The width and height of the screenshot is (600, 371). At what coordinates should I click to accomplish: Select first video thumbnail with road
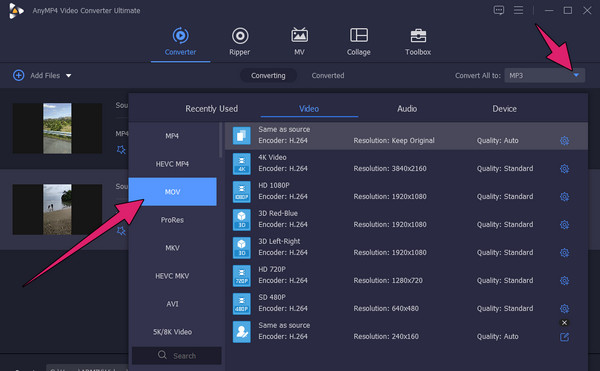pyautogui.click(x=57, y=128)
